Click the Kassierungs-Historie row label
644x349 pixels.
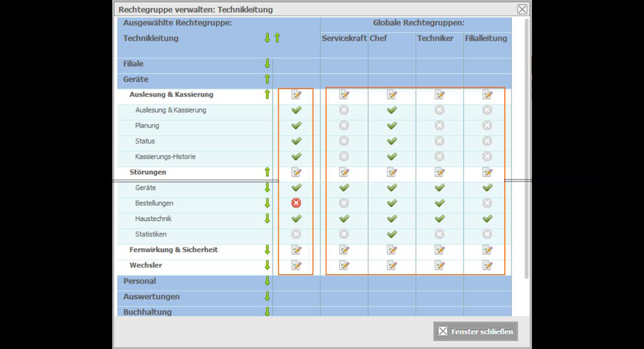pos(165,157)
